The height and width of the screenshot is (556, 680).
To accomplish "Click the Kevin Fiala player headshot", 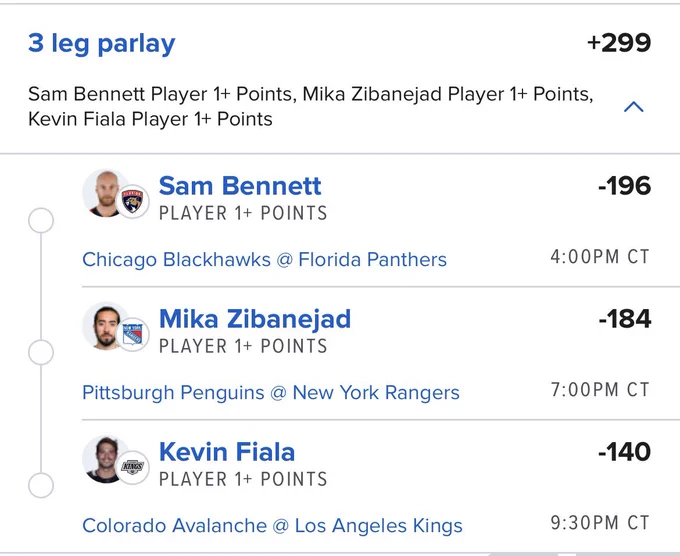I will (104, 459).
